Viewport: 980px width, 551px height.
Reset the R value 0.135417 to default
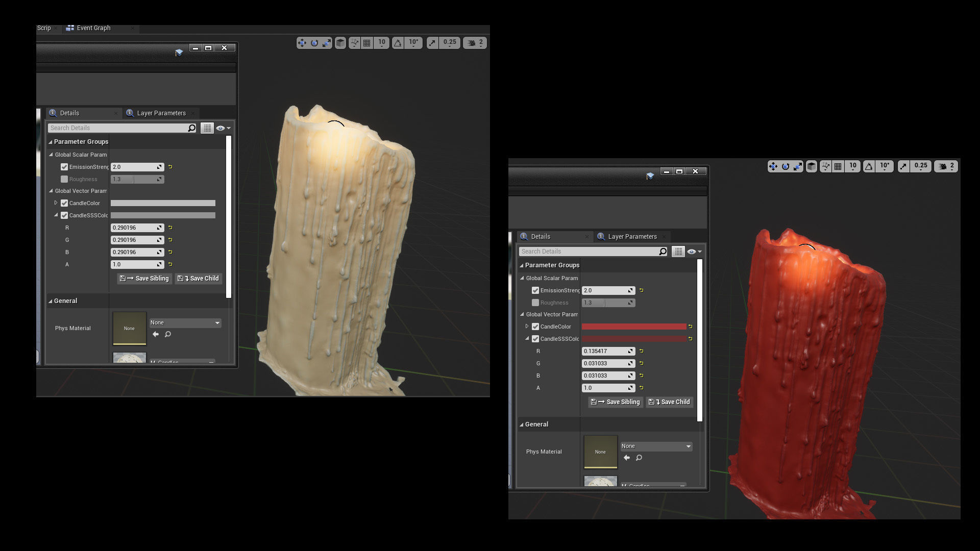click(642, 351)
